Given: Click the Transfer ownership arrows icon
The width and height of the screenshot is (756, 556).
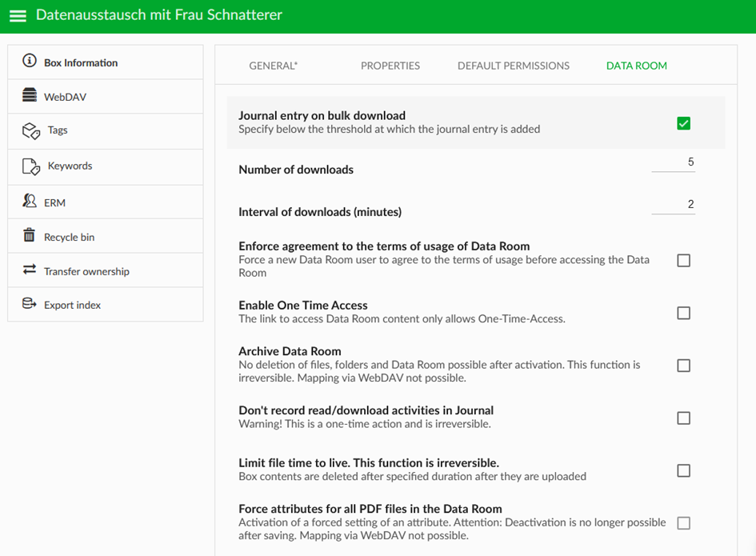Looking at the screenshot, I should point(30,269).
